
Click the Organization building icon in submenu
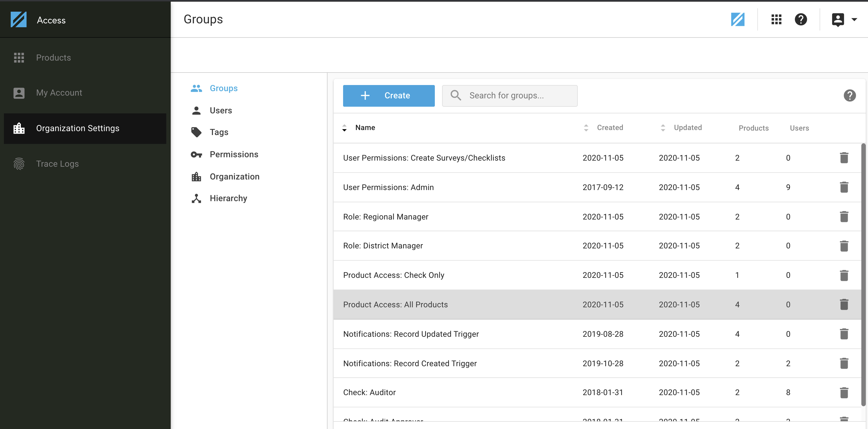coord(197,176)
